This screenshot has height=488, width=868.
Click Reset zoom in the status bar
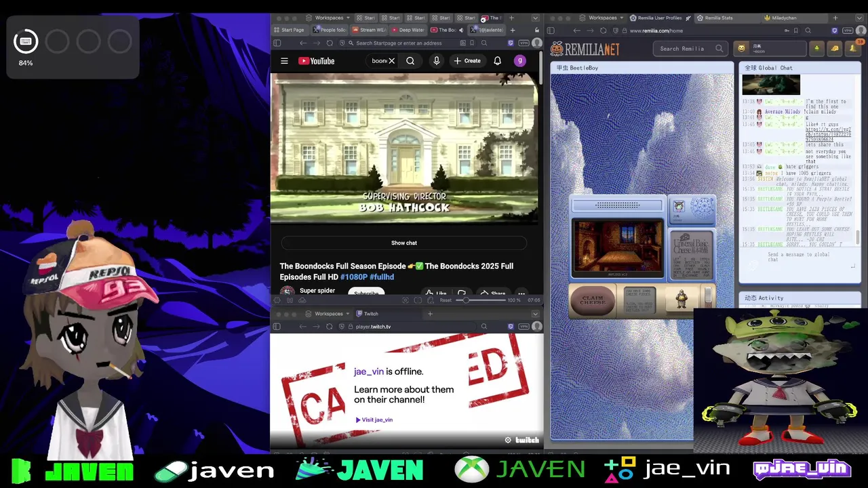446,300
